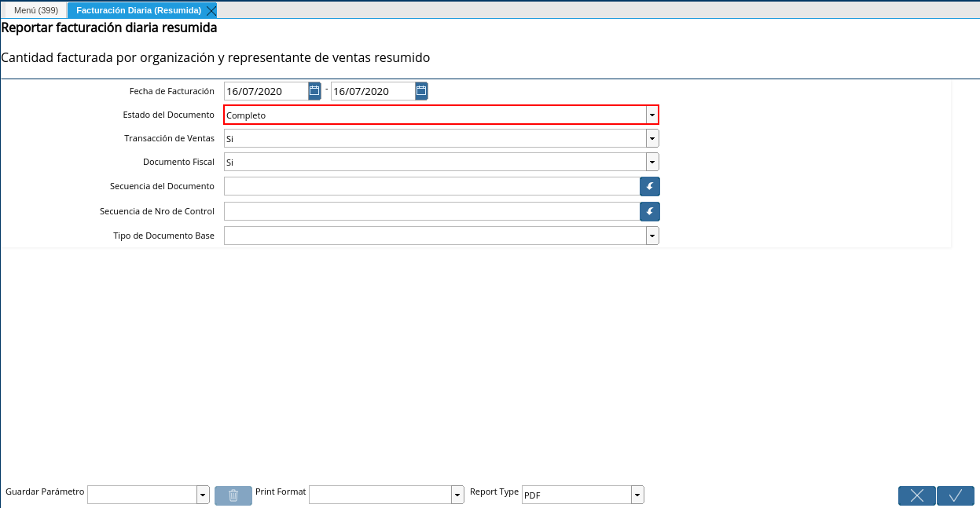Cancel the report with the X button
The height and width of the screenshot is (508, 980).
(x=917, y=495)
